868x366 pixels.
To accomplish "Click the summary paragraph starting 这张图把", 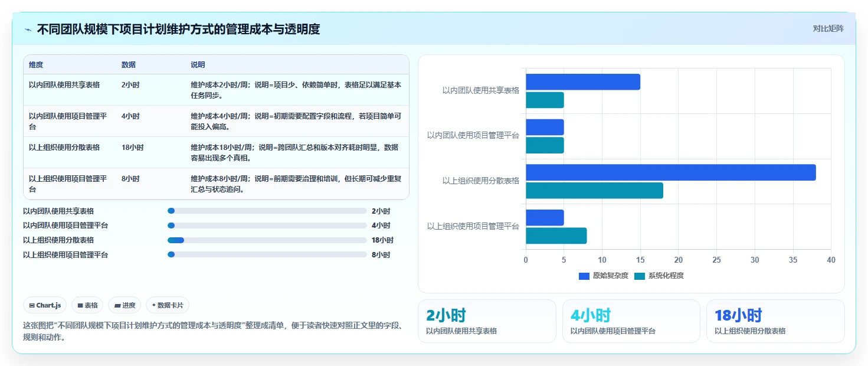I will [214, 331].
